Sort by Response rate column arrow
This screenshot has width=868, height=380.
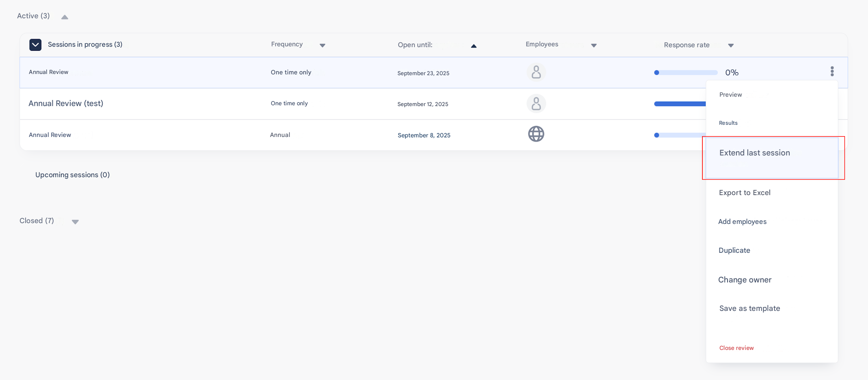coord(731,46)
